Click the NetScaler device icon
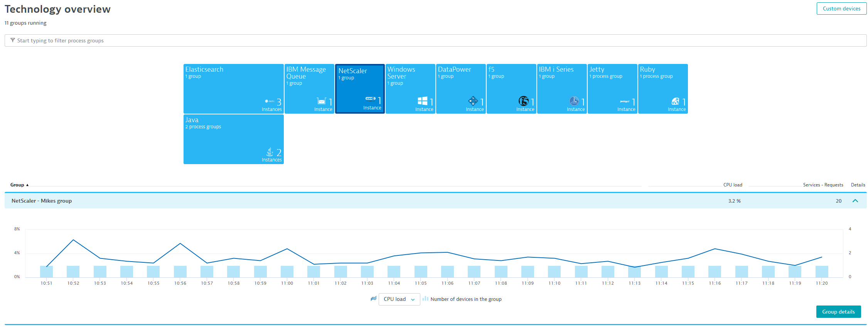Viewport: 868px width, 329px height. coord(370,99)
